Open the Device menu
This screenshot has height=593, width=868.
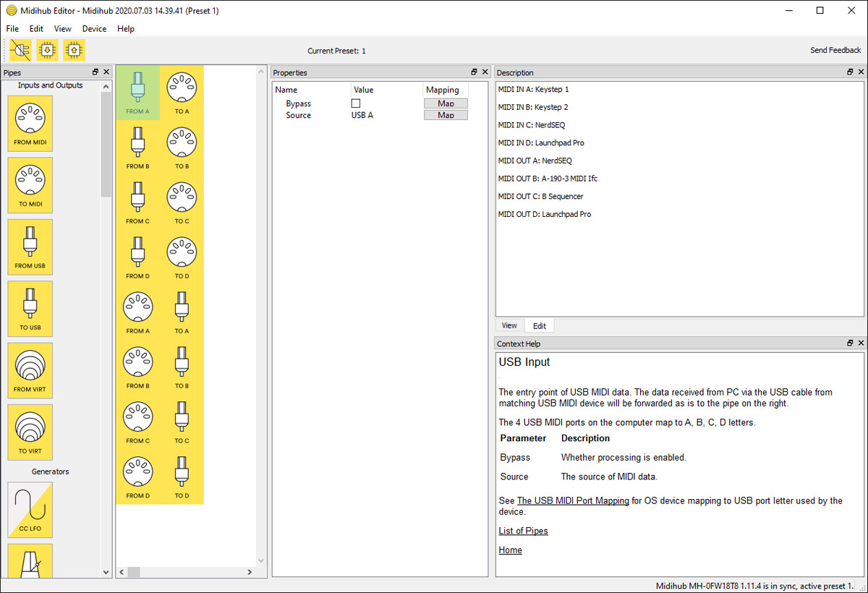click(x=94, y=29)
